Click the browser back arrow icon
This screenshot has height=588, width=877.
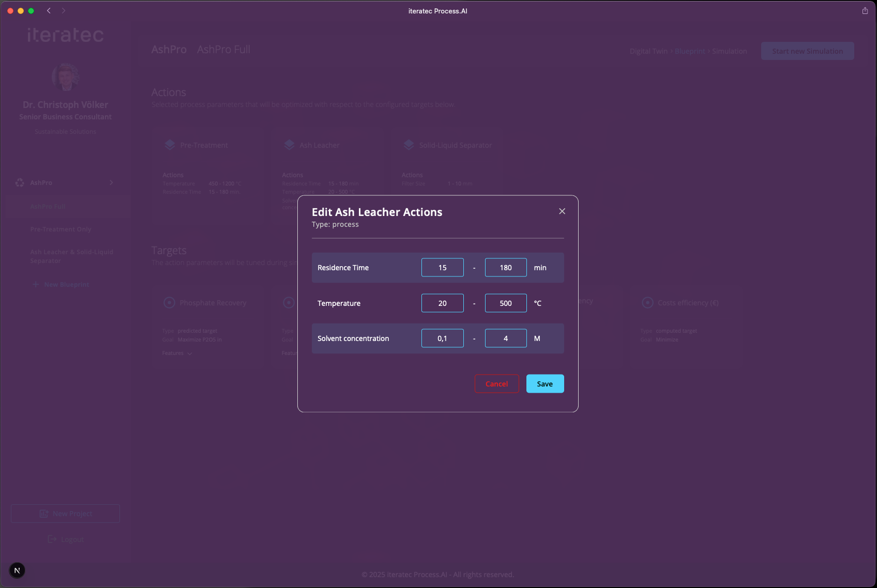49,11
